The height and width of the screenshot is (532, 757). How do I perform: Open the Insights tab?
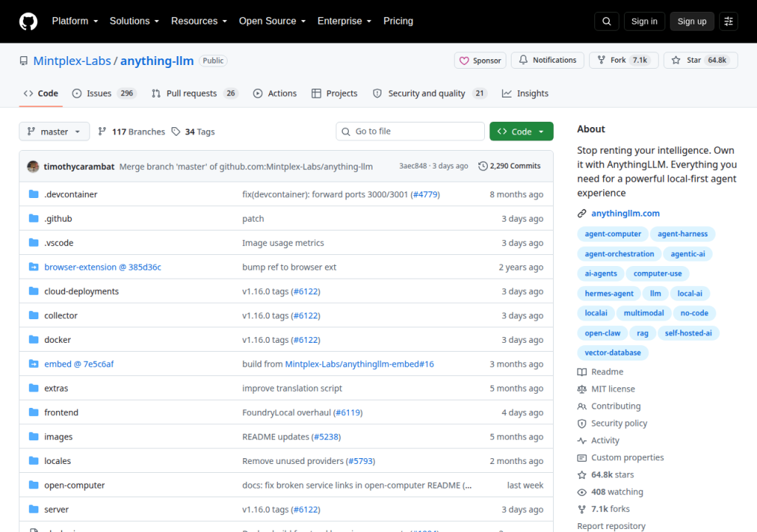(x=526, y=93)
